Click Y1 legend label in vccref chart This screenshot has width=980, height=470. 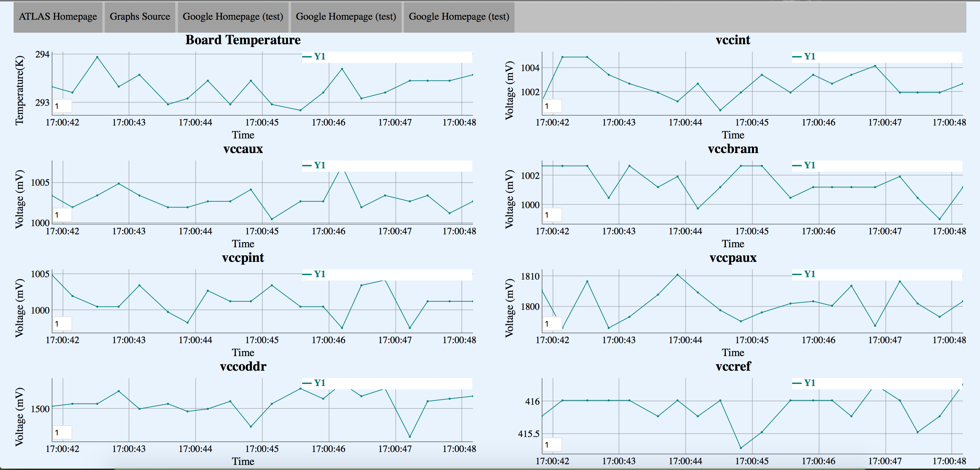coord(810,383)
